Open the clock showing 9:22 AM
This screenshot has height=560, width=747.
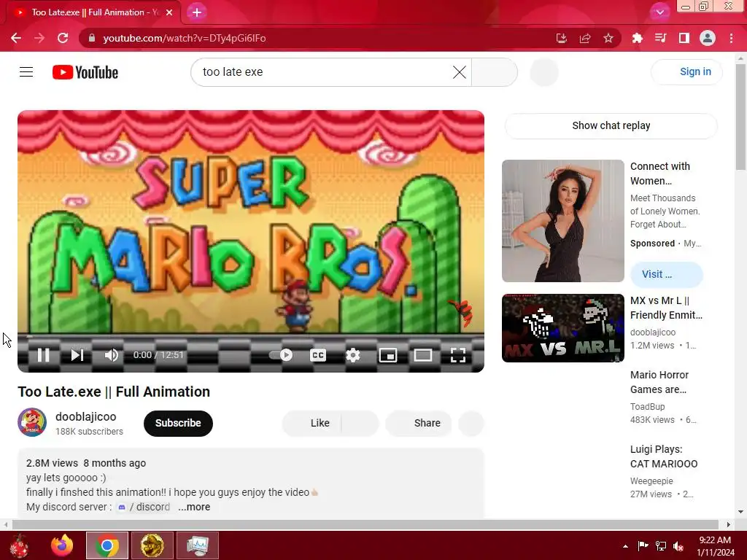coord(715,546)
